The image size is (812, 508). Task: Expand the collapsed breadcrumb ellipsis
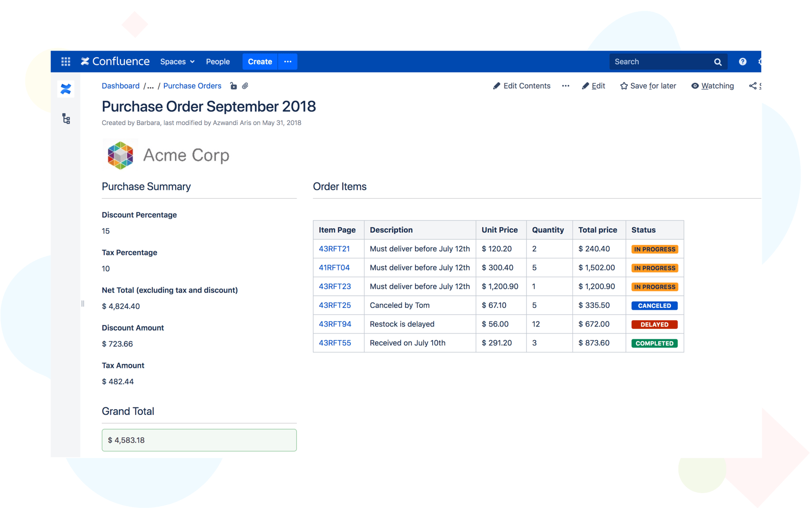[x=151, y=86]
